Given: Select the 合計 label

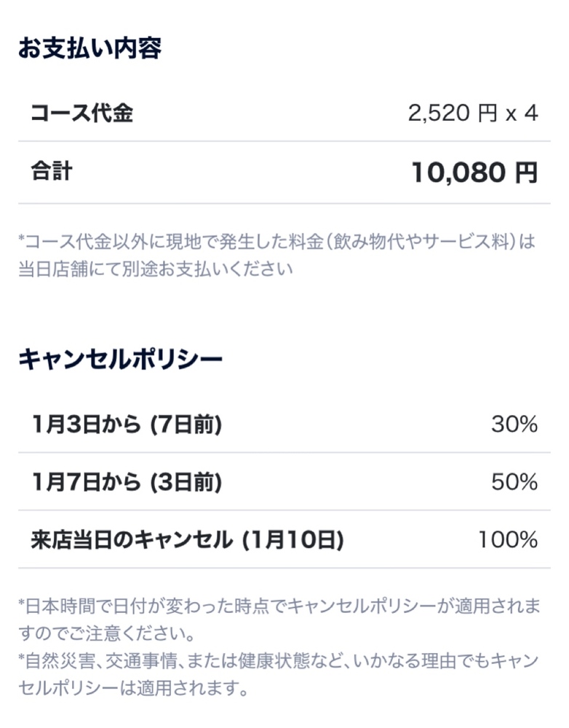Looking at the screenshot, I should coord(52,171).
